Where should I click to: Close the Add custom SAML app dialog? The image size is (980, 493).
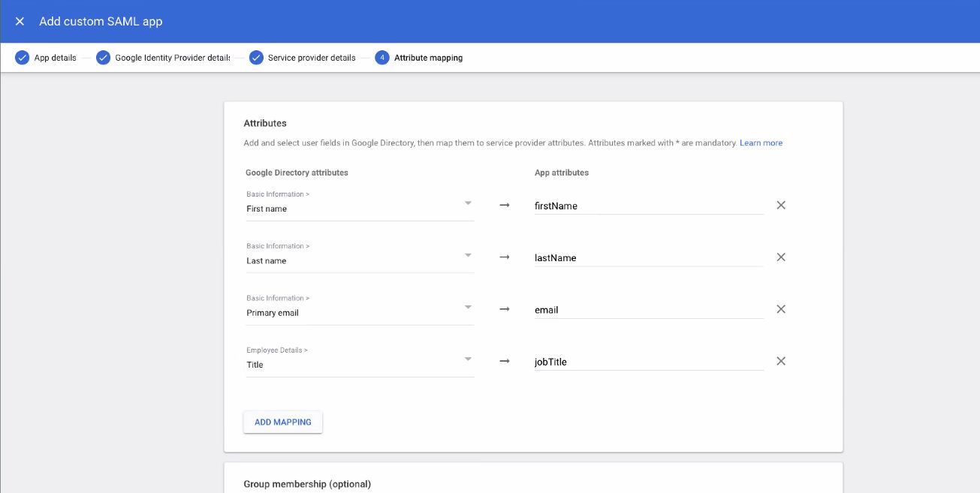pos(20,22)
